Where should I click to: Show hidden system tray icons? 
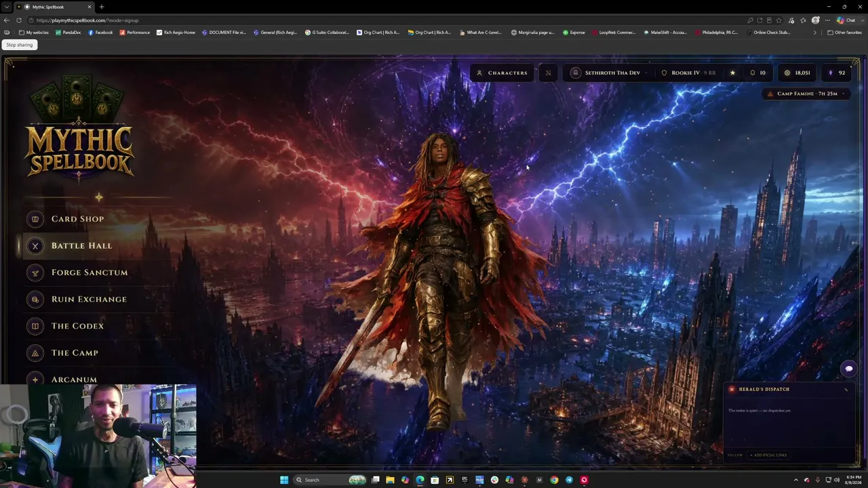point(796,480)
